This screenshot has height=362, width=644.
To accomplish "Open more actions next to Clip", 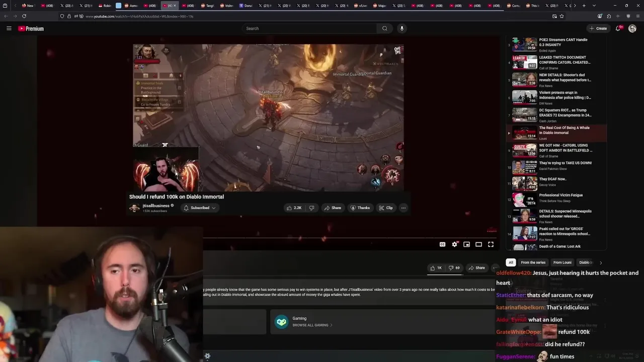I will 403,208.
